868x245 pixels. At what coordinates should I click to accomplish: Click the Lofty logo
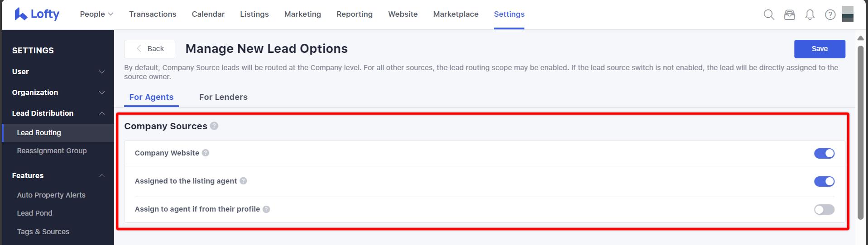[x=37, y=14]
